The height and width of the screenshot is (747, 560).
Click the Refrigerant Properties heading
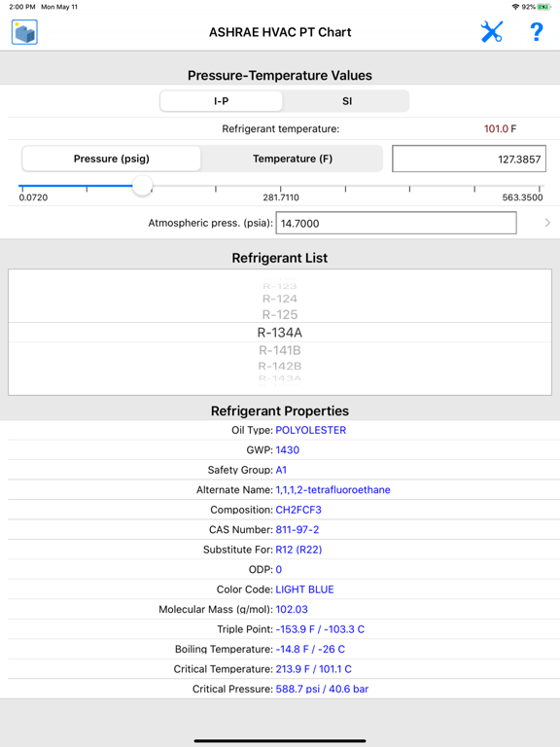[280, 410]
